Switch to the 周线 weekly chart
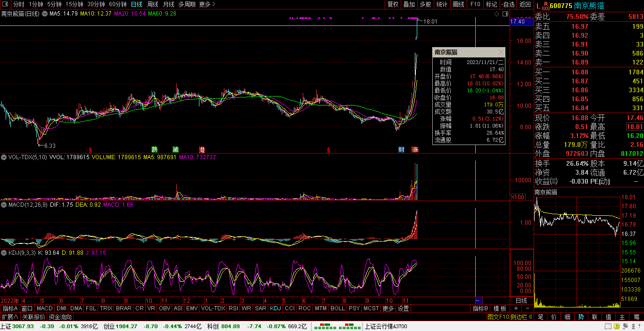Screen dimensions: 644x331 pos(153,4)
